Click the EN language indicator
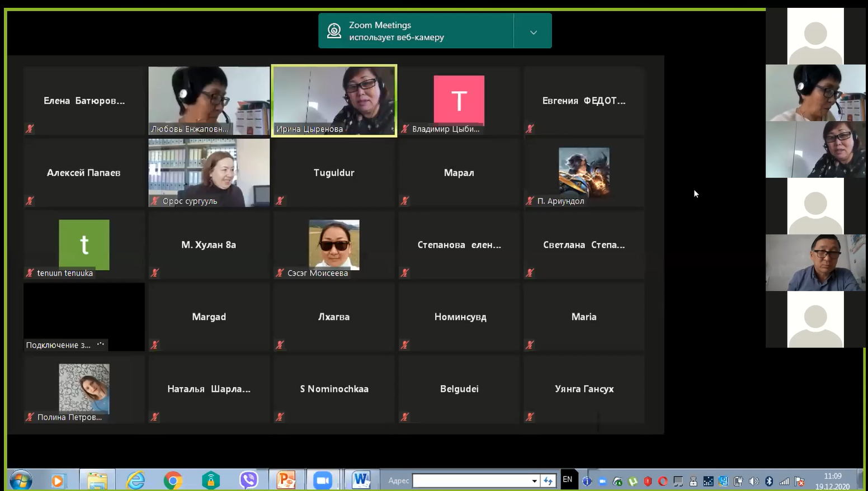 (567, 479)
